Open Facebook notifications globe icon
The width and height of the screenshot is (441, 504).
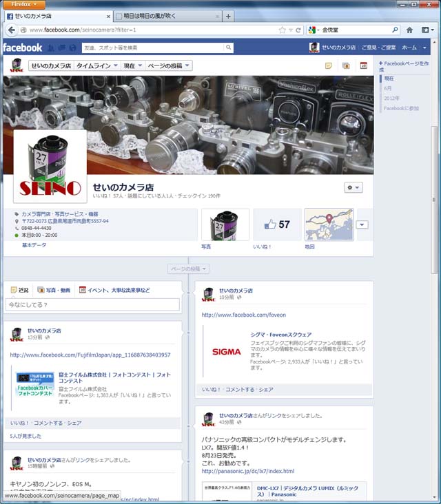pyautogui.click(x=73, y=48)
